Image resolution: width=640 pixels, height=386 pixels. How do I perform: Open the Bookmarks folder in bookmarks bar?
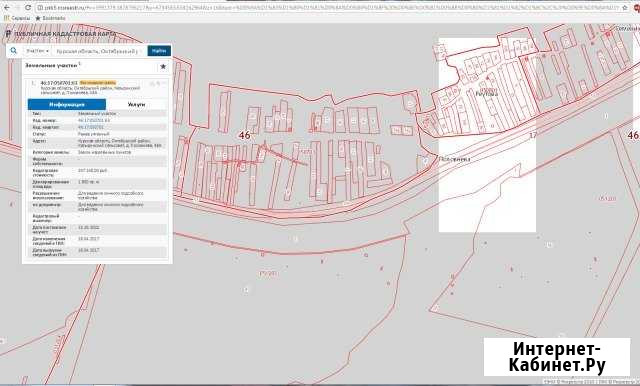click(51, 18)
